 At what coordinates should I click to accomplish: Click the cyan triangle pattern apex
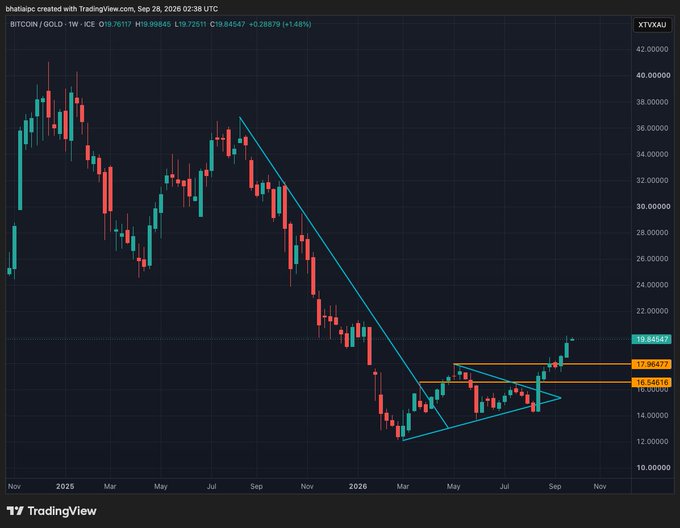pos(561,398)
